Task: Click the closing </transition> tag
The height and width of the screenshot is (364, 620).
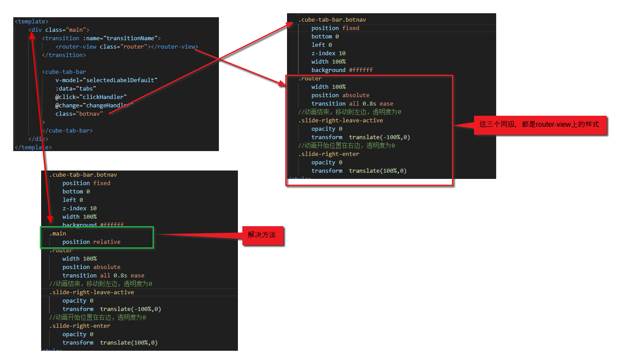Action: click(x=64, y=55)
